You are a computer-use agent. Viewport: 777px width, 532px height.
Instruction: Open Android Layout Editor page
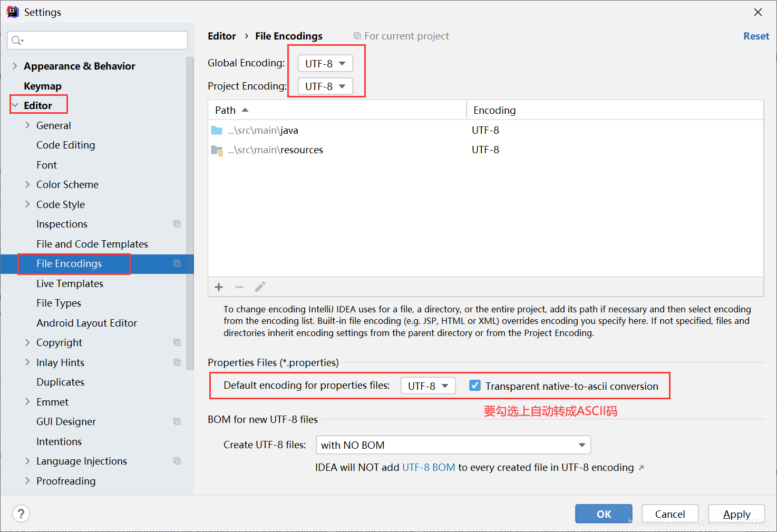pos(86,323)
